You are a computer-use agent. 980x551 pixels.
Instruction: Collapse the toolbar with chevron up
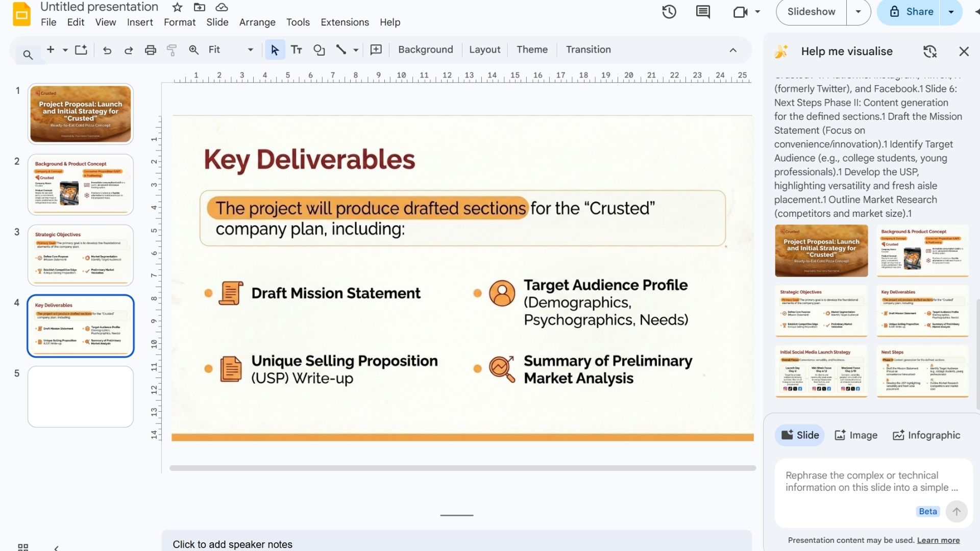(733, 50)
